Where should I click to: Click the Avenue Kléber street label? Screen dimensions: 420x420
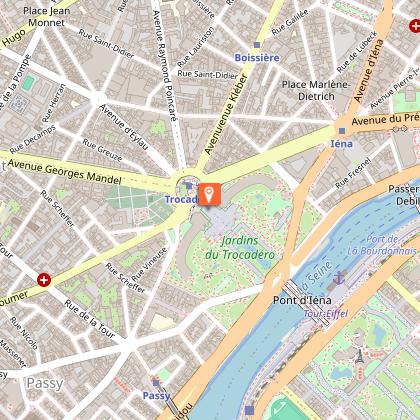pyautogui.click(x=227, y=114)
